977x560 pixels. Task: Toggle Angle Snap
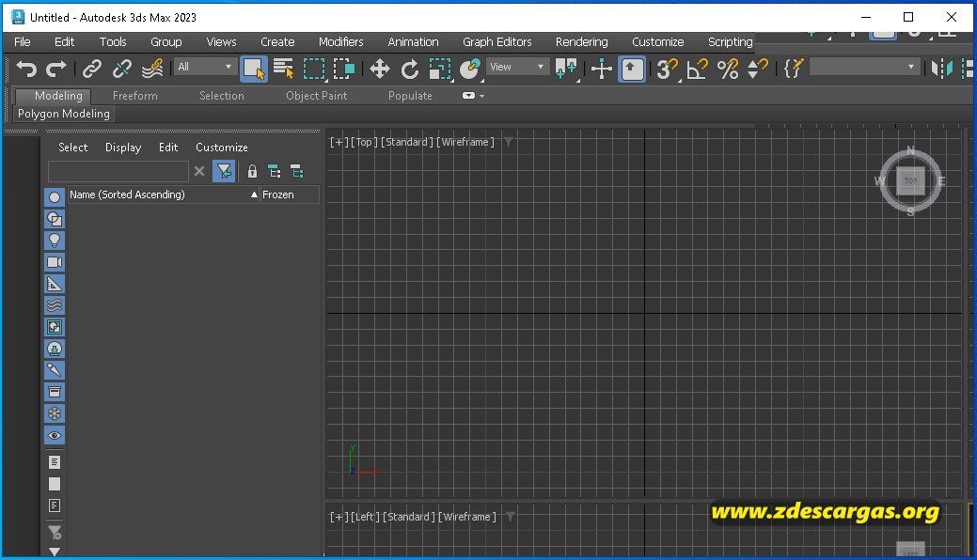pos(697,69)
